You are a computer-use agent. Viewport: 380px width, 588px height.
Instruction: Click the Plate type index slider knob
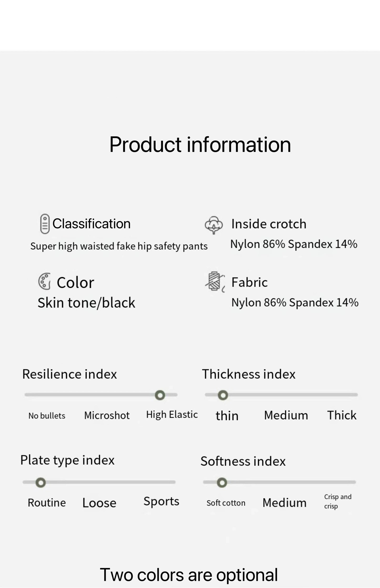[x=41, y=483]
